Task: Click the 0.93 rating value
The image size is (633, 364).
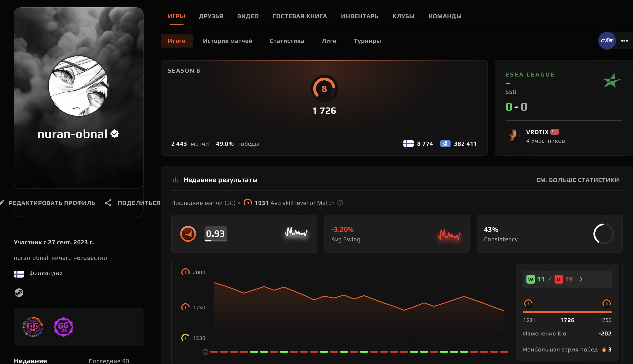Action: [216, 233]
